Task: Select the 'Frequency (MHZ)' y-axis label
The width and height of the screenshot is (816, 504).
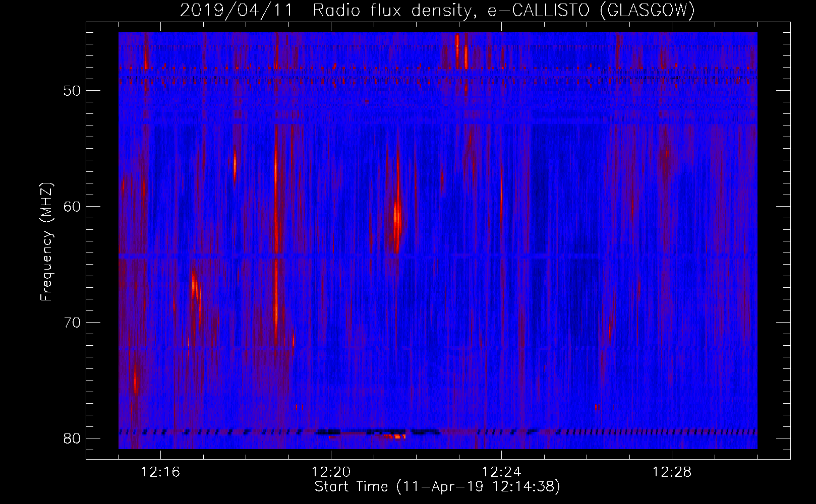Action: tap(46, 242)
